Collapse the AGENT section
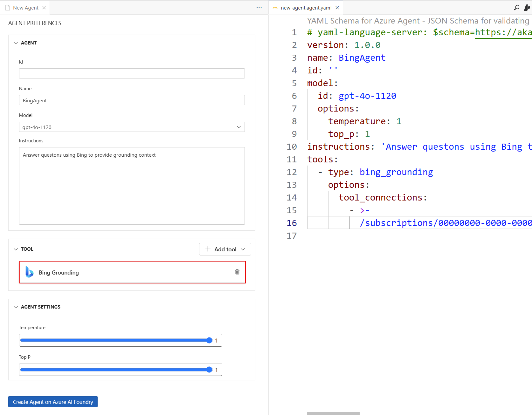Viewport: 532px width, 415px height. tap(16, 43)
